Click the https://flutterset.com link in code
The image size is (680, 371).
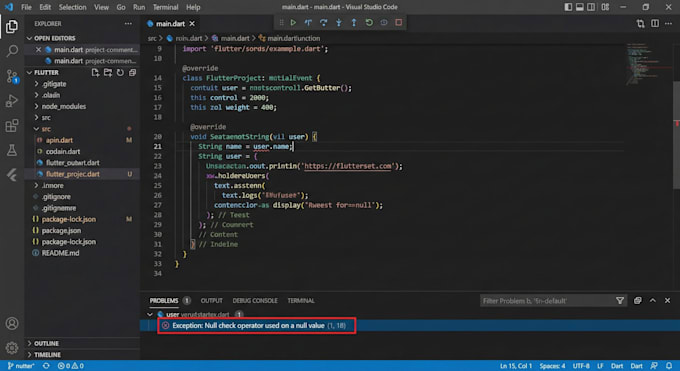click(348, 166)
